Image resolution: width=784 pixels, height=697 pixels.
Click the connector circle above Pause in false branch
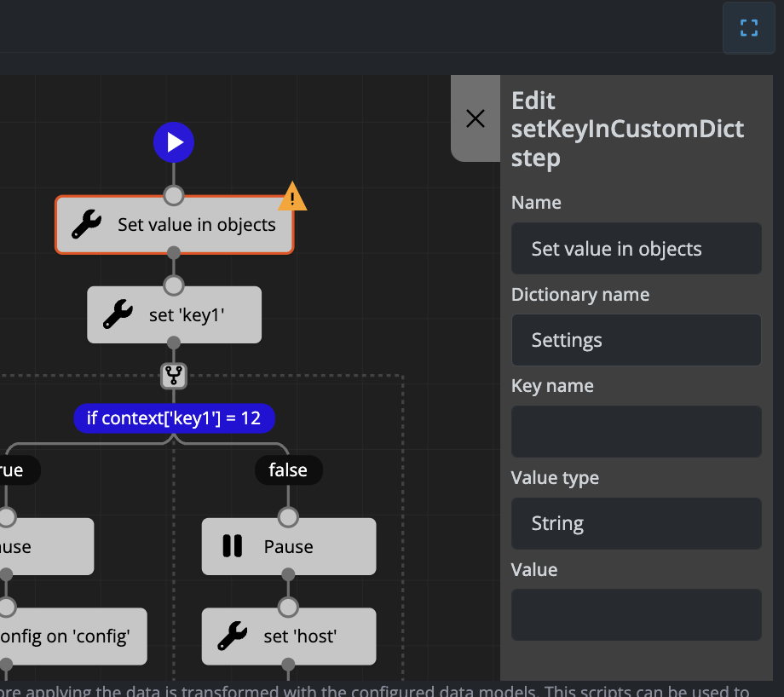coord(288,517)
